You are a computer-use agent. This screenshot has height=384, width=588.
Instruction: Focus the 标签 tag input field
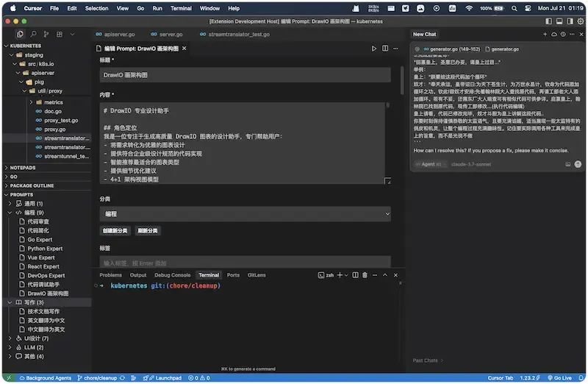click(x=245, y=263)
